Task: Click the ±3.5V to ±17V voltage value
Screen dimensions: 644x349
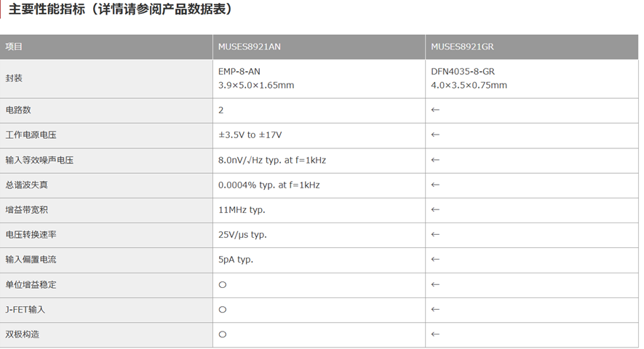Action: click(250, 135)
